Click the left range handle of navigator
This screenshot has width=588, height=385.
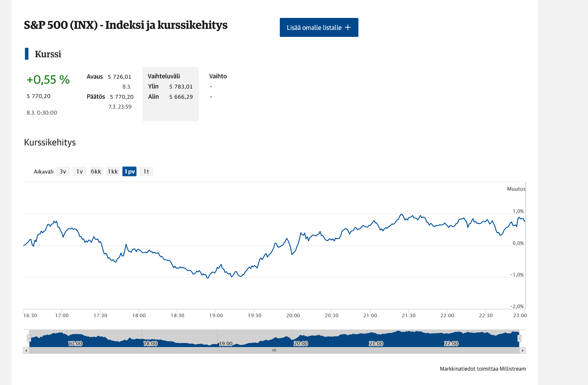pyautogui.click(x=29, y=338)
